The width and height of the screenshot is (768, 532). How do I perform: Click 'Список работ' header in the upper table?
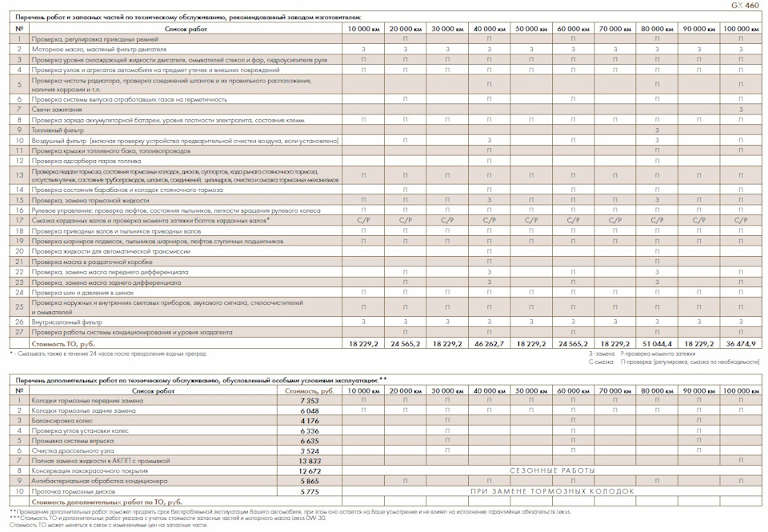(186, 29)
